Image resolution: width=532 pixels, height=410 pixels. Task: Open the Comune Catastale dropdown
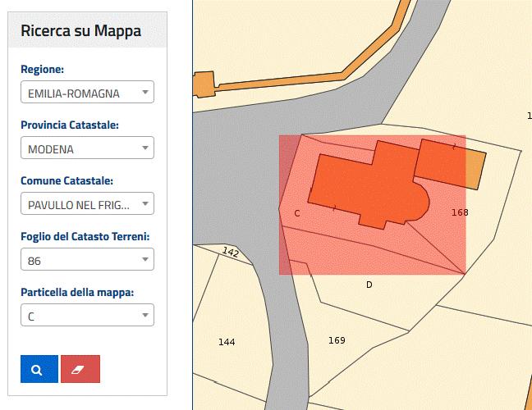[x=87, y=204]
